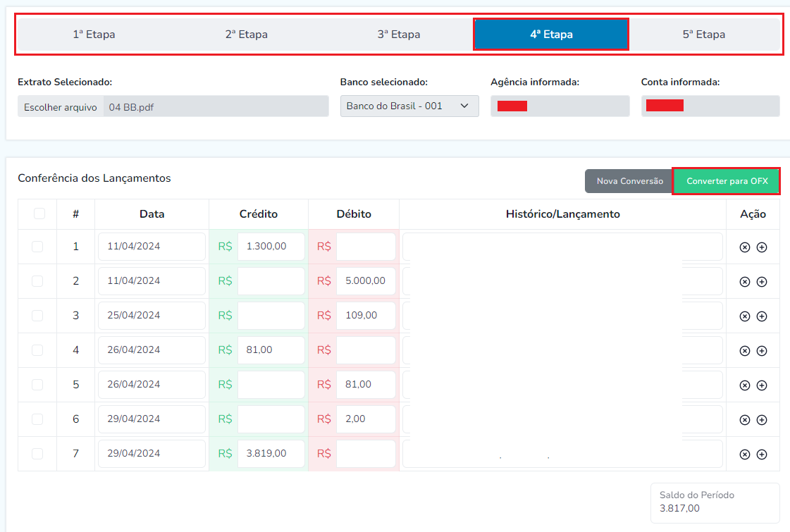Edit the date field of row 3
This screenshot has width=790, height=532.
pyautogui.click(x=152, y=315)
